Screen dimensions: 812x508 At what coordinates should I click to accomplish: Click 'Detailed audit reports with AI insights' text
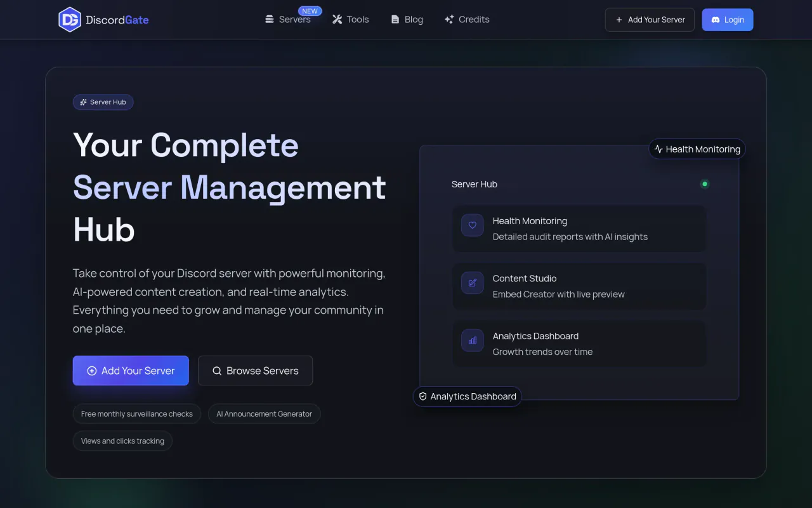click(570, 237)
